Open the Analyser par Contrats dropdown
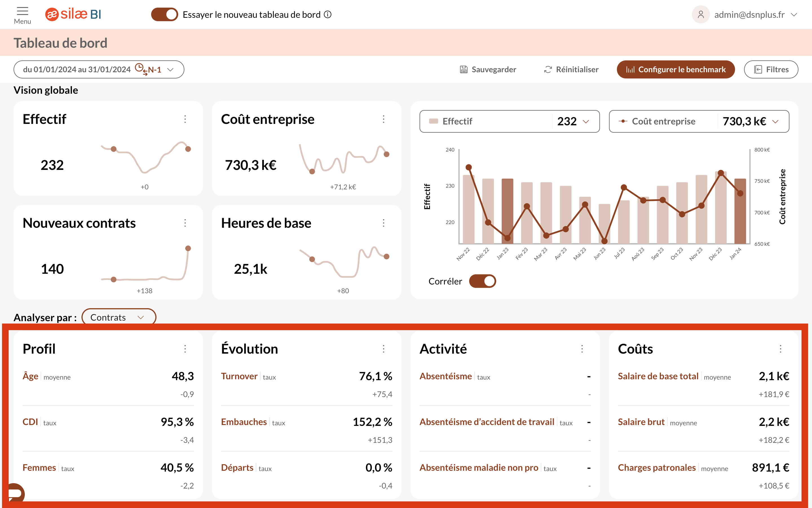The image size is (812, 508). tap(119, 317)
